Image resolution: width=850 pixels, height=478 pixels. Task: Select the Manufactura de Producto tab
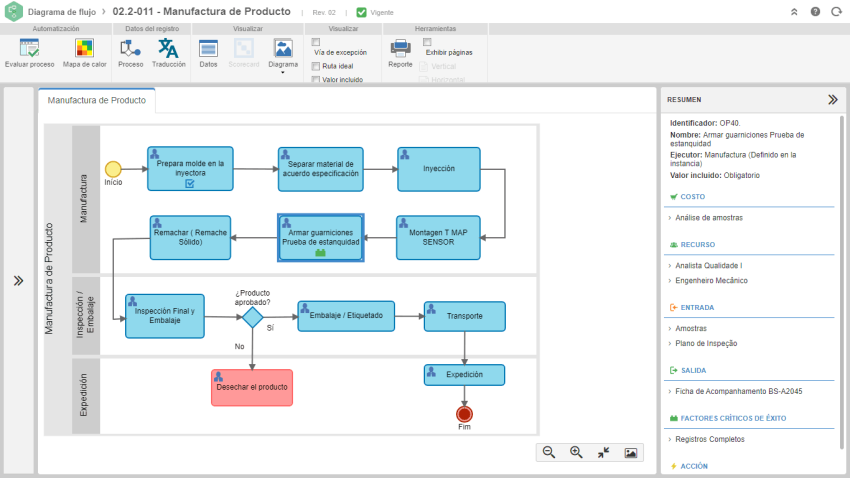(96, 100)
